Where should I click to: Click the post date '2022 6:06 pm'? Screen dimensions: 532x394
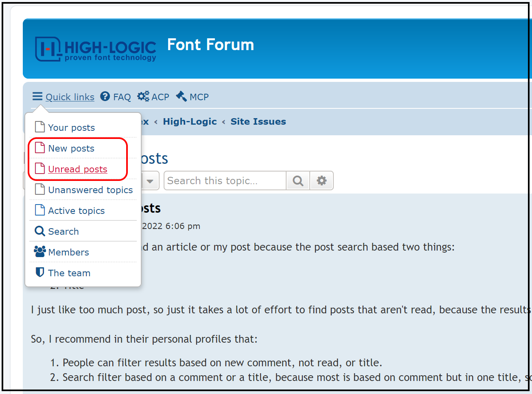[171, 226]
